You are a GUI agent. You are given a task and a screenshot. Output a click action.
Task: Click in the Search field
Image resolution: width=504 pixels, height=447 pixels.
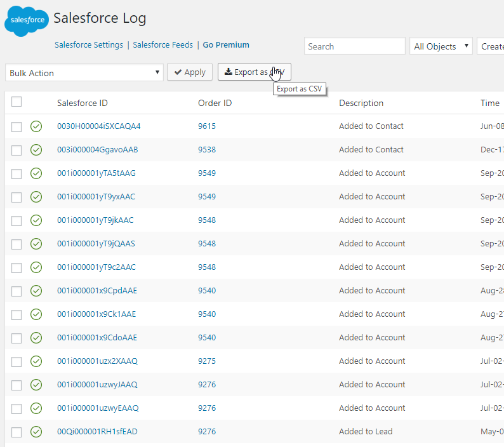coord(355,46)
